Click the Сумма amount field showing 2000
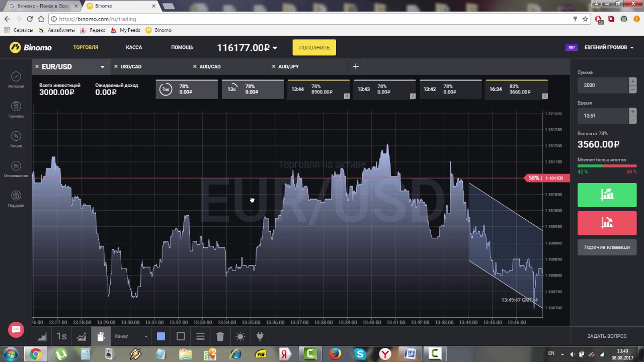This screenshot has height=362, width=644. 602,85
